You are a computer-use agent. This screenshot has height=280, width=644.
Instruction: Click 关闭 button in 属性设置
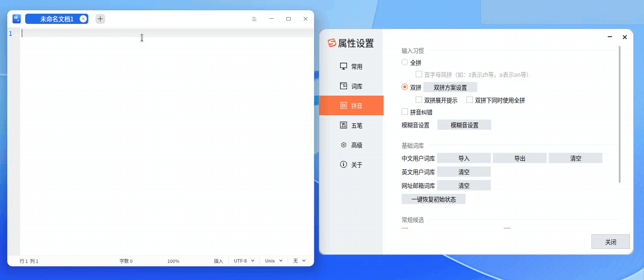click(611, 242)
